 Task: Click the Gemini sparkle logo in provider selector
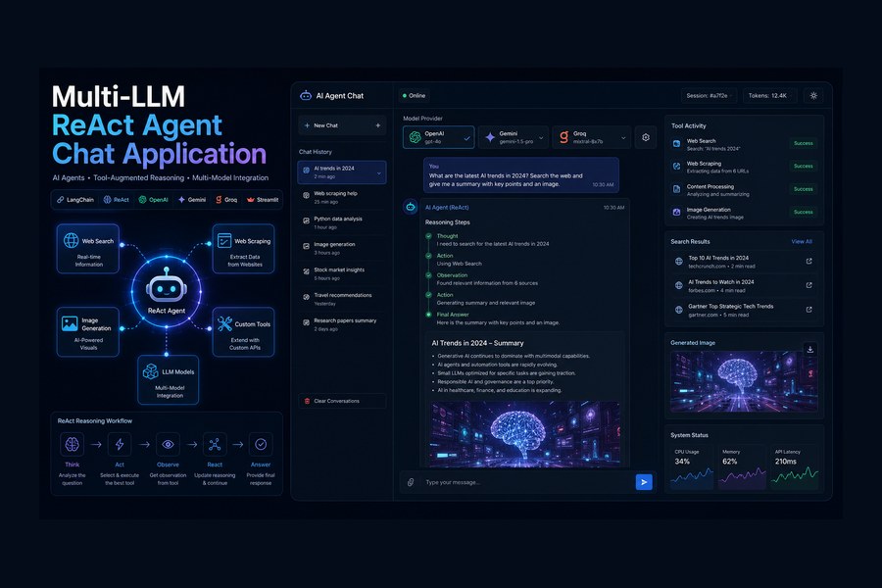pos(490,137)
